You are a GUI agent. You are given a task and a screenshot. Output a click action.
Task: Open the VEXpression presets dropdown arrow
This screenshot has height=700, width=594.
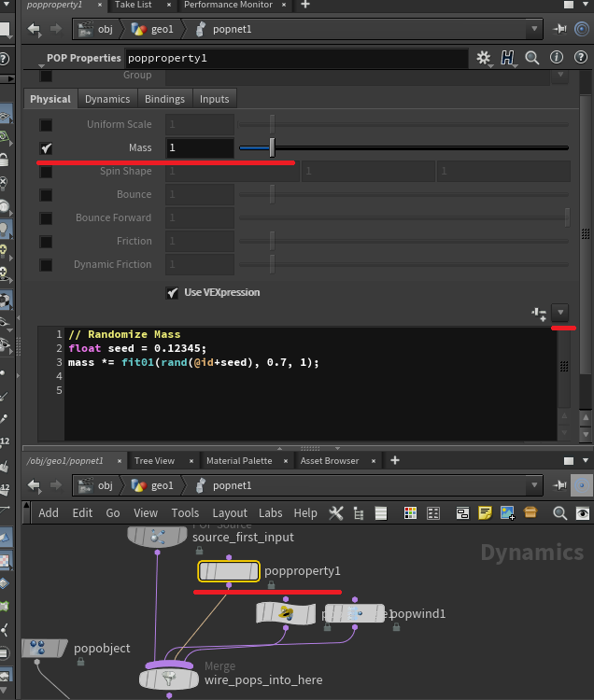(x=560, y=313)
